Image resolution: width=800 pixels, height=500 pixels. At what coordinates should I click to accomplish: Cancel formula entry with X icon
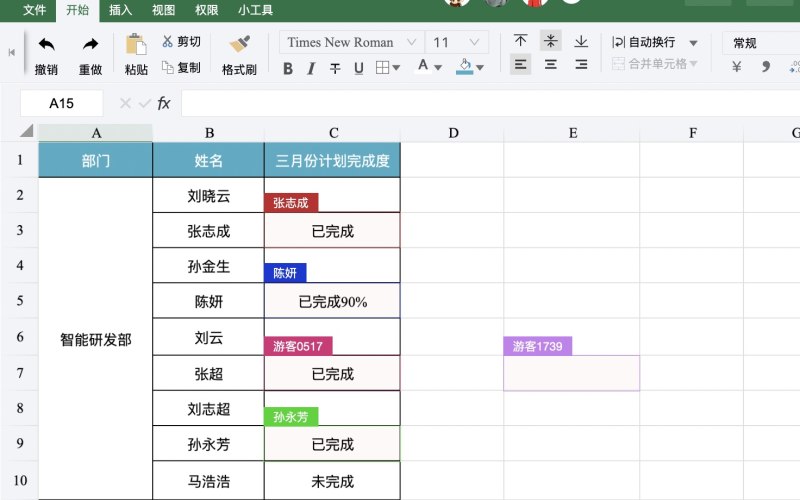click(x=125, y=104)
